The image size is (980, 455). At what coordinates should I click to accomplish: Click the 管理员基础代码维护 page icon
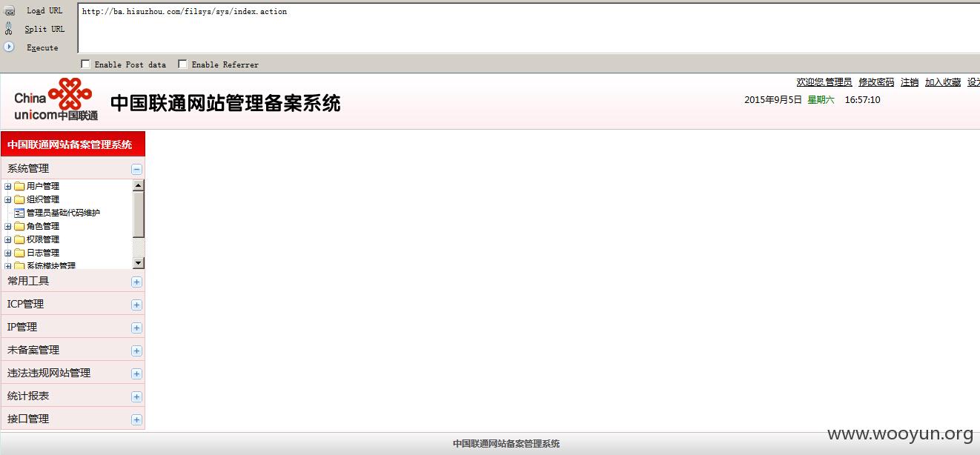point(19,213)
